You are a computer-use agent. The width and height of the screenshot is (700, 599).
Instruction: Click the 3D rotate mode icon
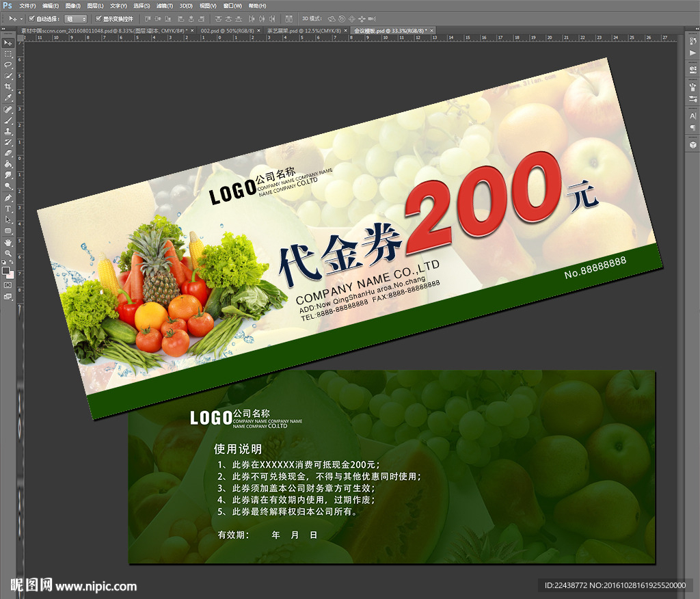(x=332, y=18)
